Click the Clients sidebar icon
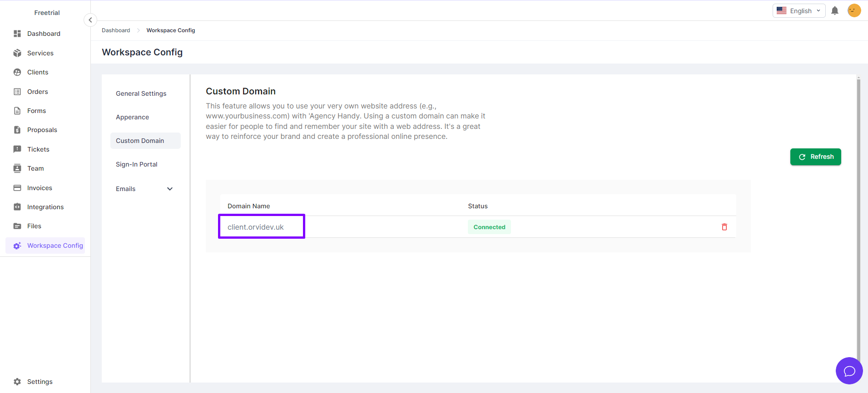 point(17,72)
